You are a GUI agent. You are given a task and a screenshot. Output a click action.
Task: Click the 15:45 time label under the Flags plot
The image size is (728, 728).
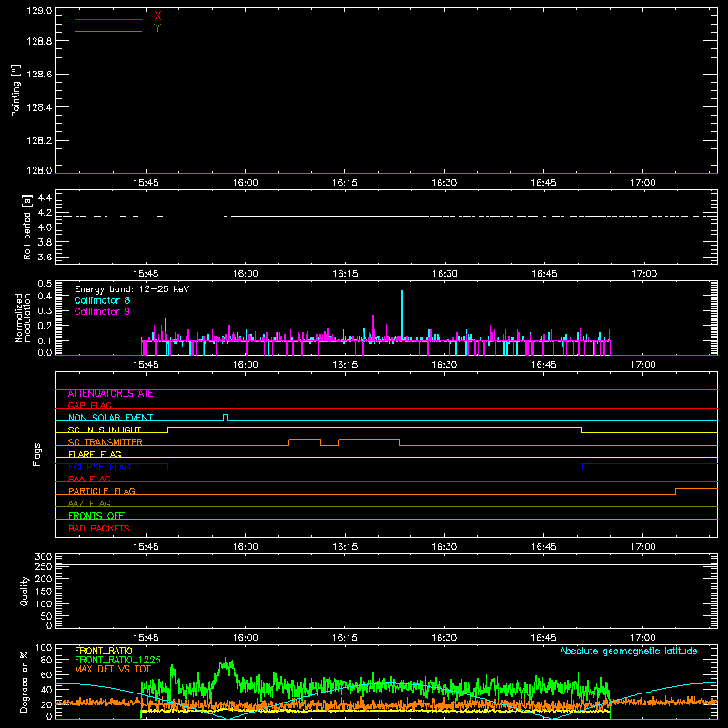pos(146,547)
